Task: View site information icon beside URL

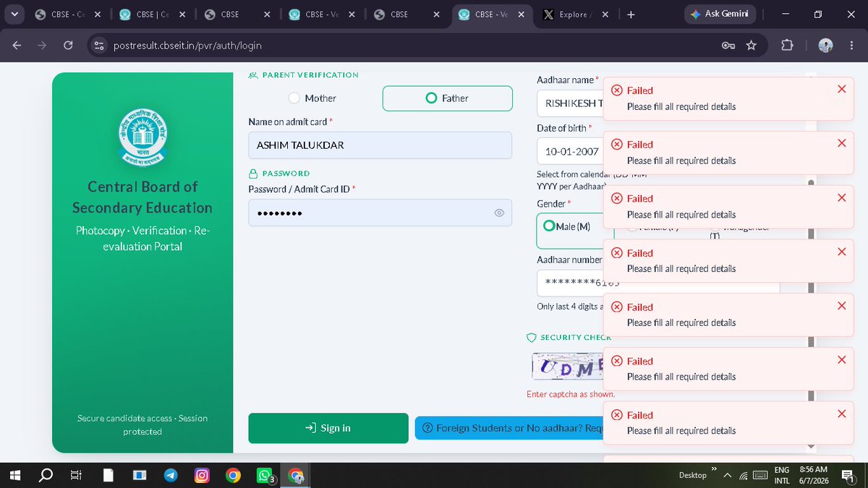Action: tap(100, 45)
